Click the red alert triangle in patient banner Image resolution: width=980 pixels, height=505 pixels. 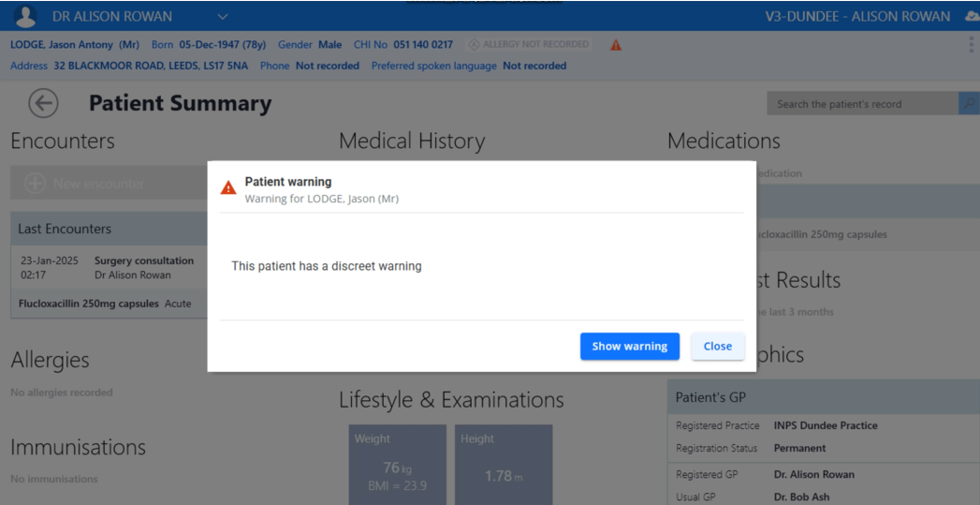(x=616, y=45)
